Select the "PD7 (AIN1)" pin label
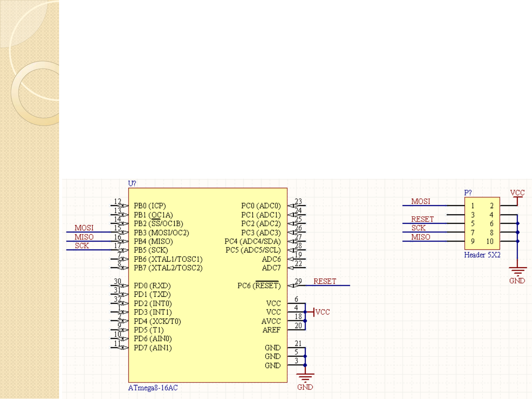 tap(153, 348)
